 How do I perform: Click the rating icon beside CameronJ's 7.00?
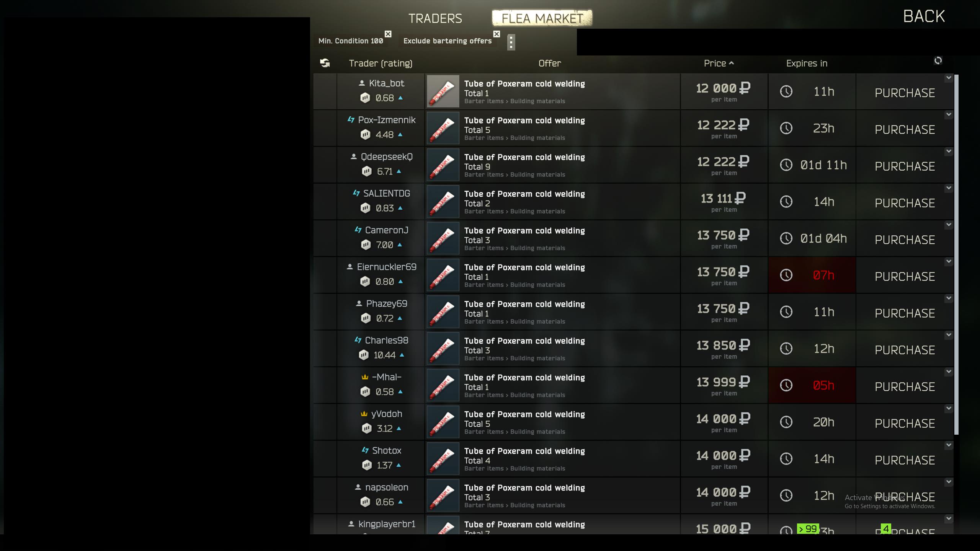pos(366,245)
